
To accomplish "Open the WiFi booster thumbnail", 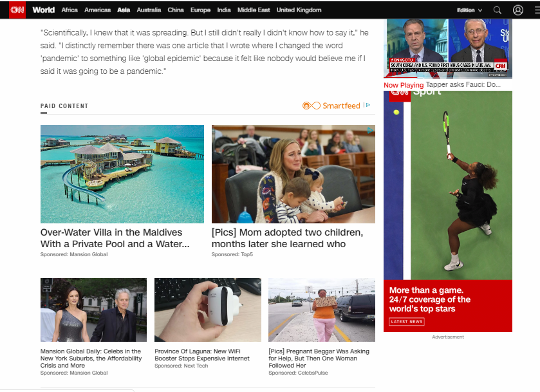I will point(208,310).
